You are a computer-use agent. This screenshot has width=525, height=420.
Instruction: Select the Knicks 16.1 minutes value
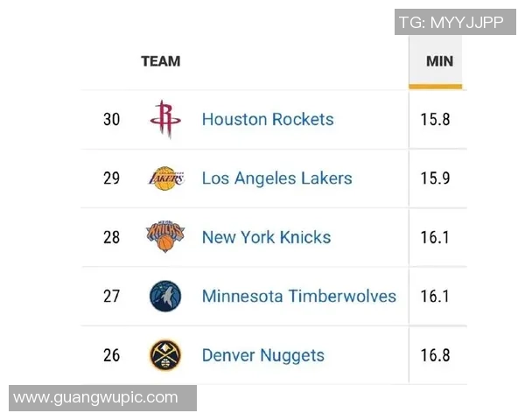tap(435, 237)
